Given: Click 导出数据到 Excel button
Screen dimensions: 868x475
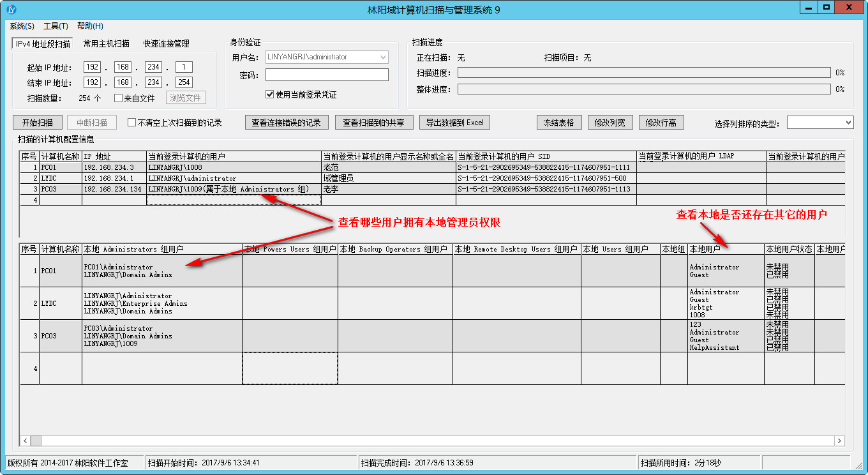Looking at the screenshot, I should coord(455,123).
